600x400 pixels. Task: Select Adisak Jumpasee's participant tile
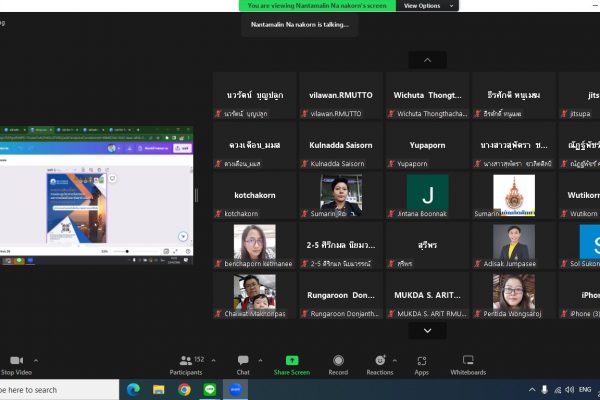[x=514, y=245]
